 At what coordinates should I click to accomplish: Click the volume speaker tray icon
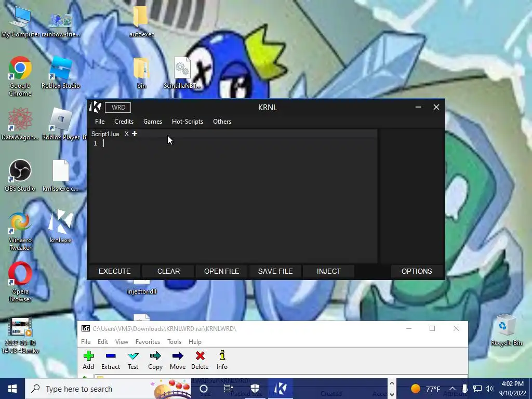[x=489, y=389]
